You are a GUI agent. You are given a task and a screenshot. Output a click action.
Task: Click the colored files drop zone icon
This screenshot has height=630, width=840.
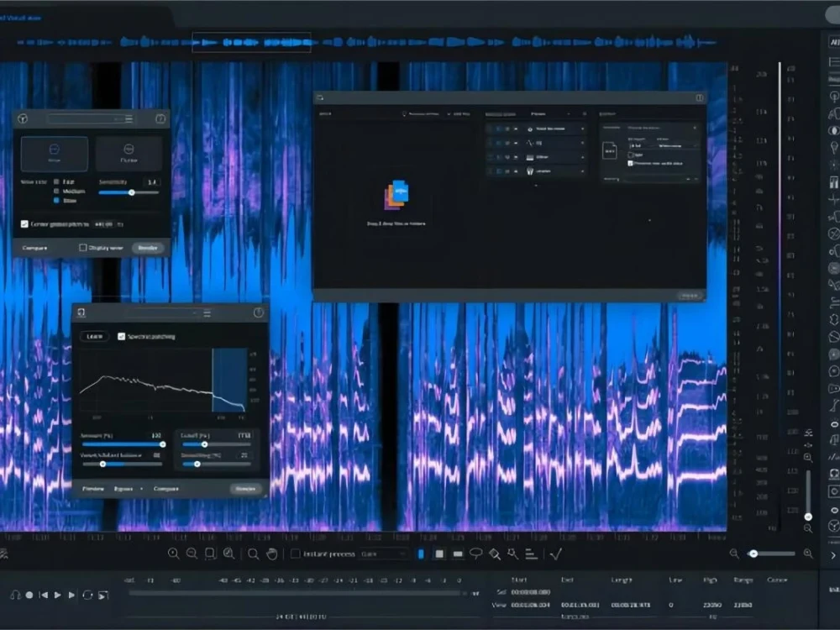[x=396, y=196]
